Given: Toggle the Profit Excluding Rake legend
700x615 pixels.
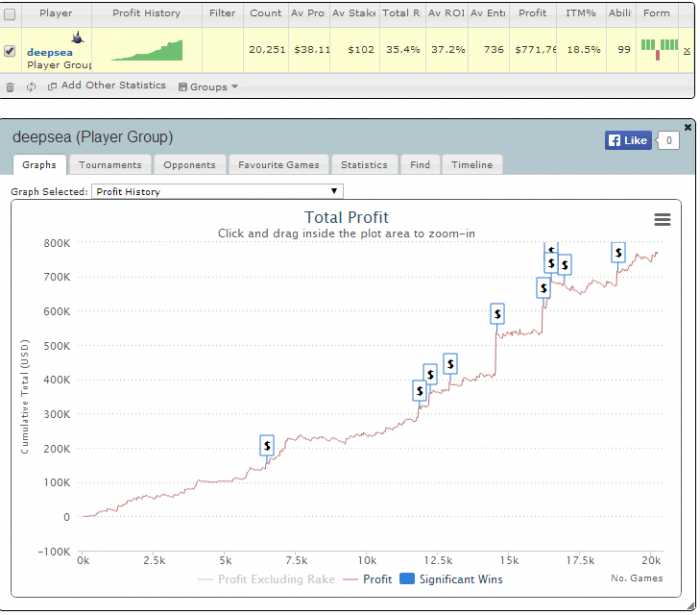Looking at the screenshot, I should coord(267,579).
